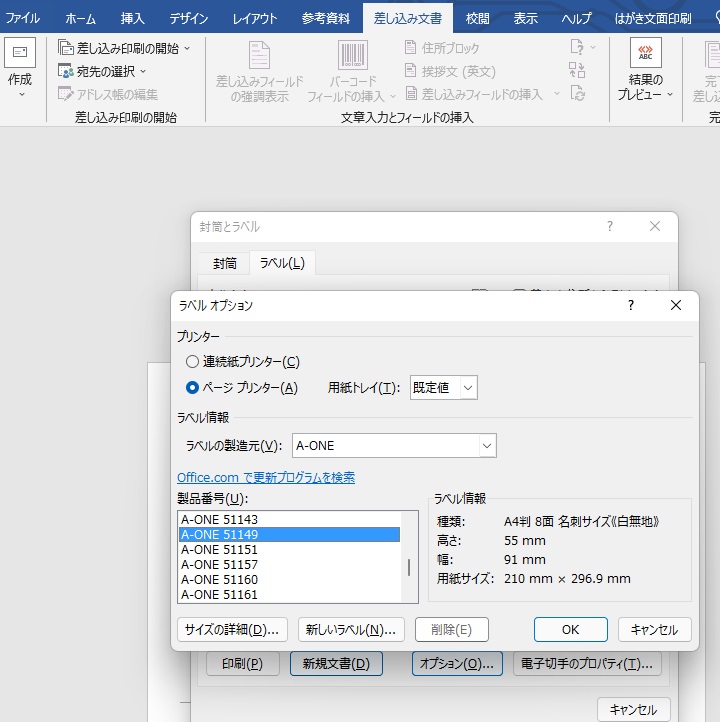Viewport: 720px width, 722px height.
Task: Click 住所ブロック icon
Action: coord(410,47)
